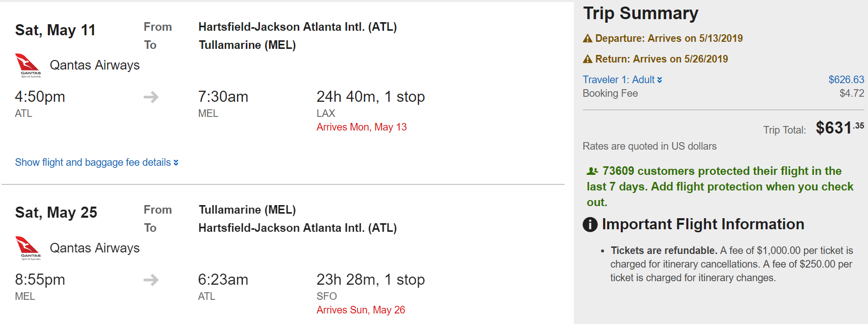Click the Sat, May 25 return date
The image size is (868, 324).
[56, 213]
